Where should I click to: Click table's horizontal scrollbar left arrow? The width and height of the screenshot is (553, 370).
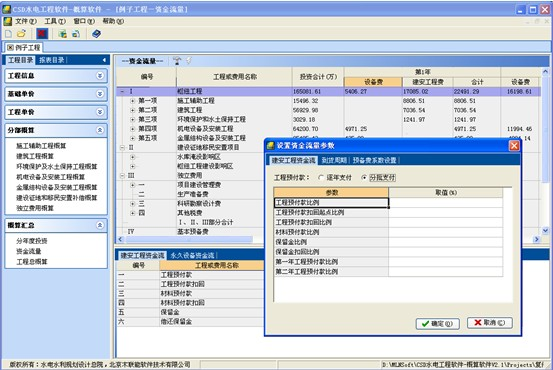120,239
